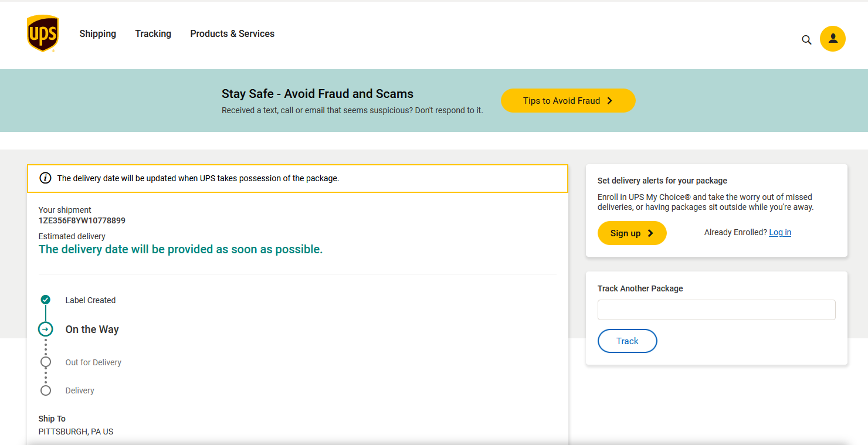Click the Out for Delivery step circle
868x445 pixels.
[46, 362]
